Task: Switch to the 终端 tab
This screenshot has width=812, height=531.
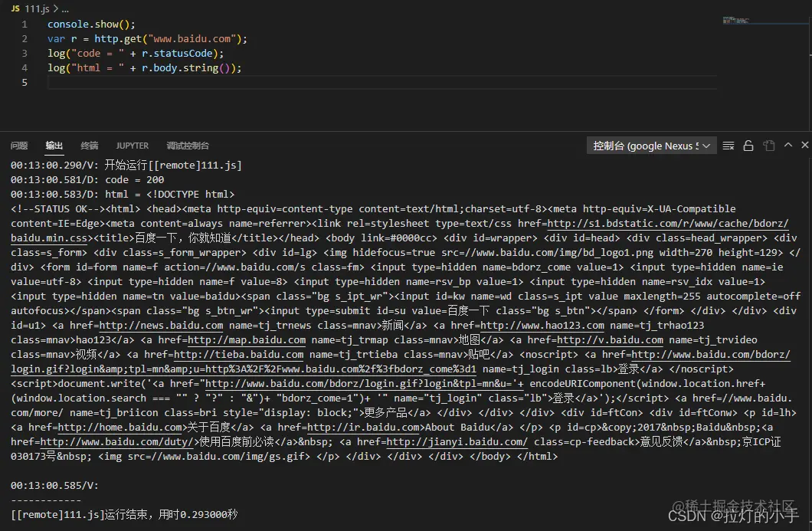Action: (89, 146)
